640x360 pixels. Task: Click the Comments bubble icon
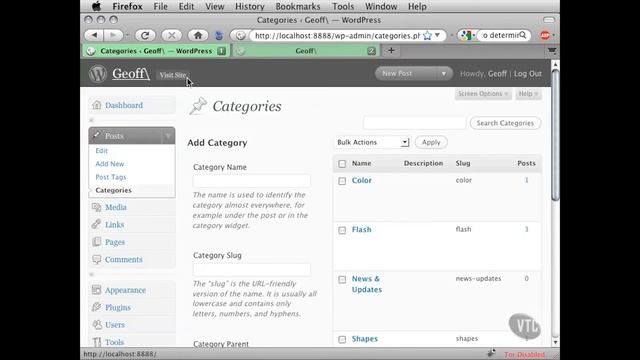(96, 259)
